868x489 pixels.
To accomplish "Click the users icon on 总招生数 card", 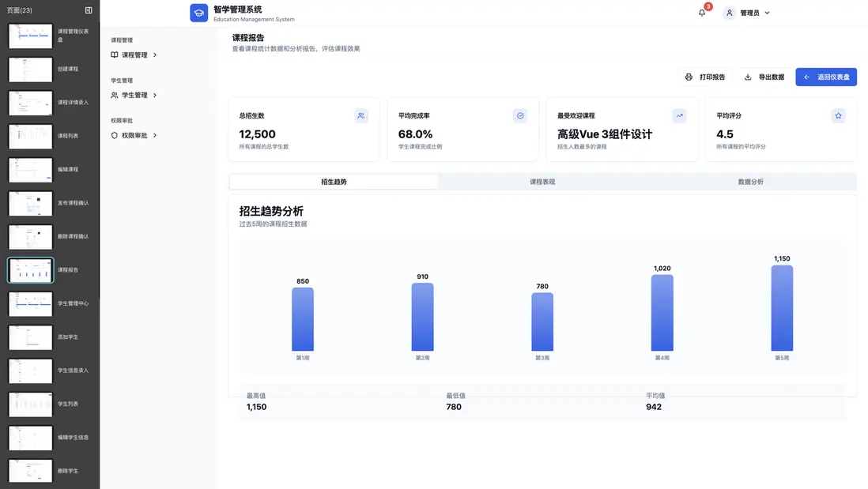I will [361, 115].
